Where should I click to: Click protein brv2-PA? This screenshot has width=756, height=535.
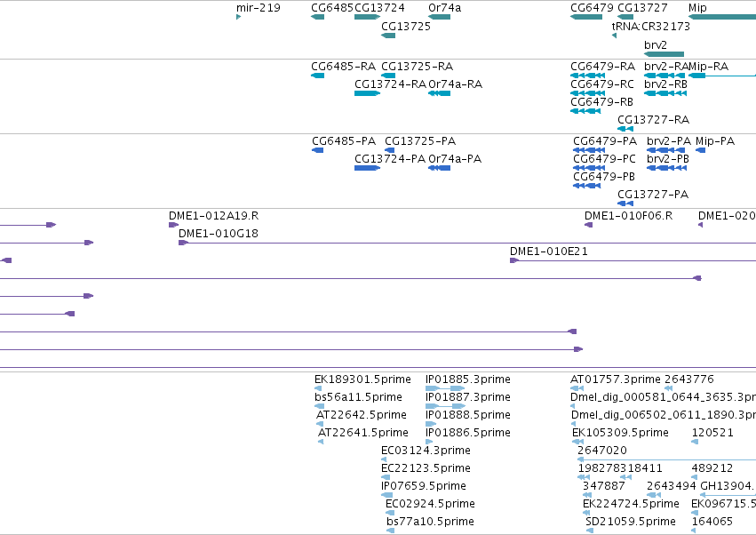coord(669,141)
